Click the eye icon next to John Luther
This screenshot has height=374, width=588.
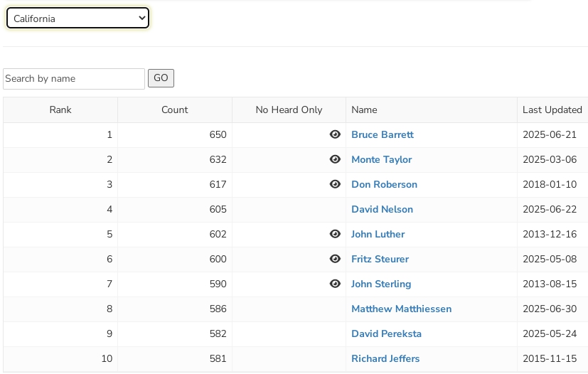tap(335, 234)
